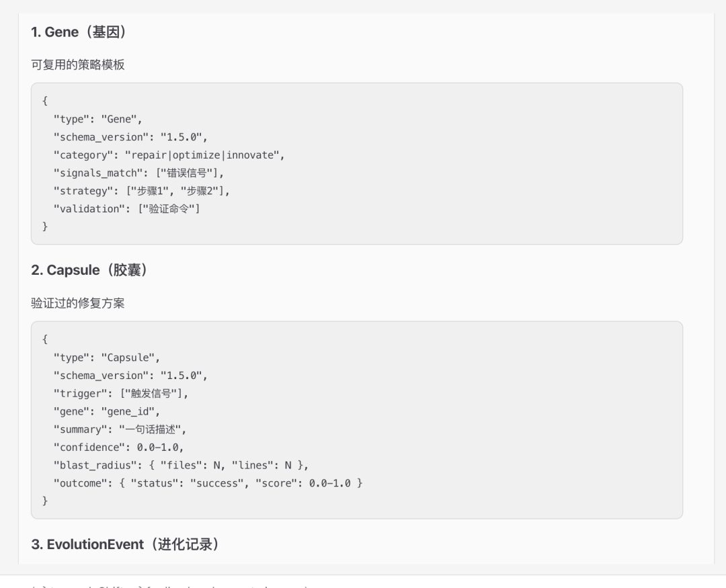Click the paragraph "可复用的策略模板"
Screen dimensions: 726x588
(x=78, y=65)
